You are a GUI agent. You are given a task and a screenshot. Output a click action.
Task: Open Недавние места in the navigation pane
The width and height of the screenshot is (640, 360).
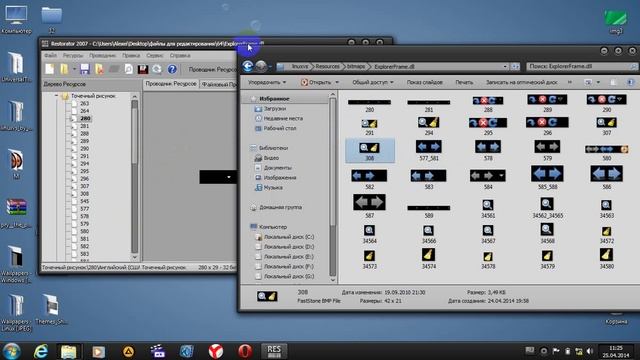[283, 118]
